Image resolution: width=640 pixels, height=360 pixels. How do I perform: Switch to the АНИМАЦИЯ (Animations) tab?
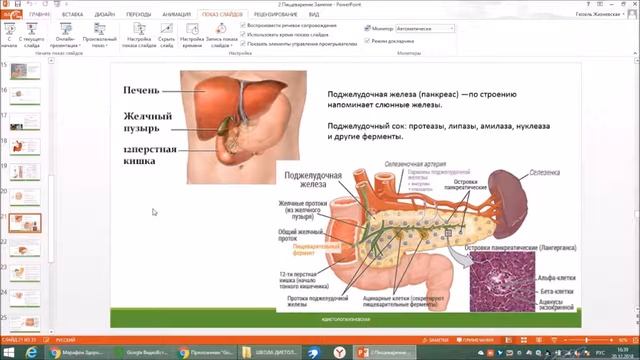[x=176, y=14]
